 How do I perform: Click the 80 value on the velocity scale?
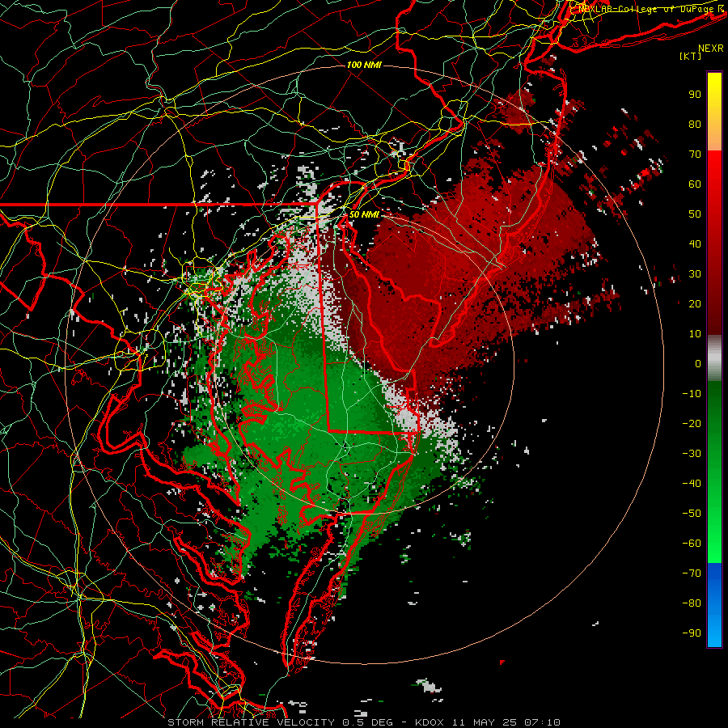pyautogui.click(x=695, y=124)
